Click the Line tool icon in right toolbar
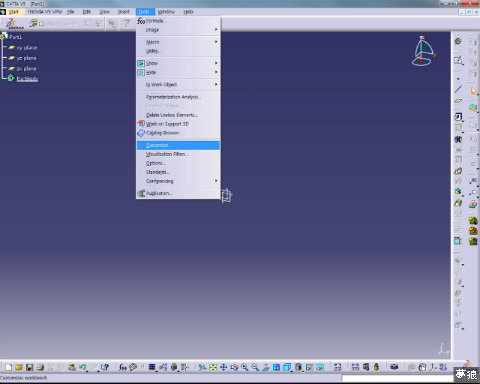The image size is (480, 384). tap(458, 89)
